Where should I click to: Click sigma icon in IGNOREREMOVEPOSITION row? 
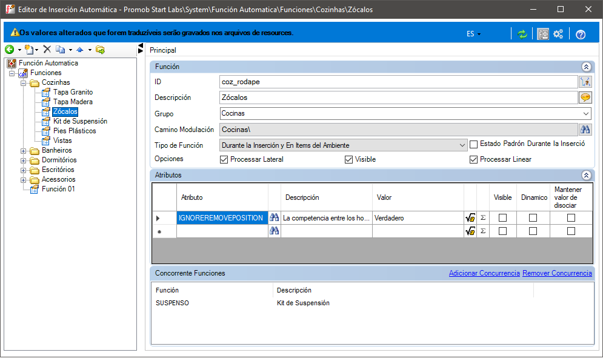click(x=483, y=217)
